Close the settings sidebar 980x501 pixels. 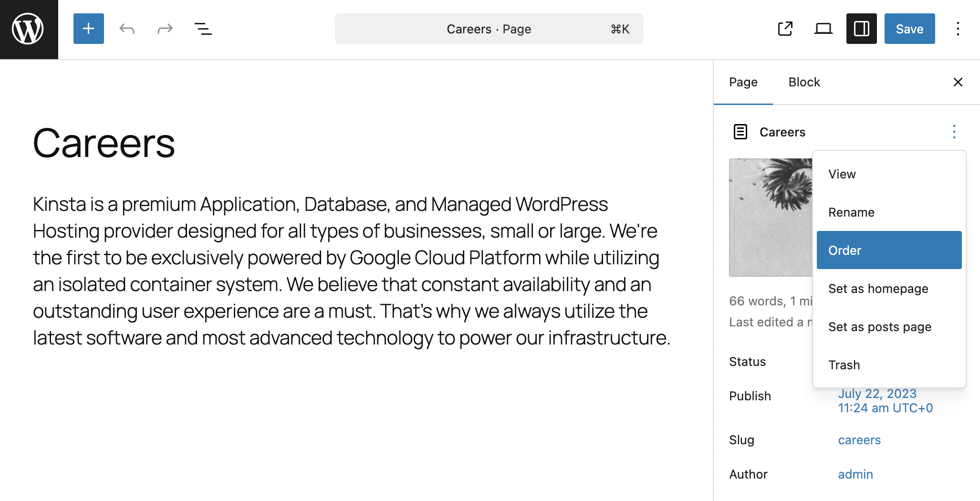tap(958, 82)
